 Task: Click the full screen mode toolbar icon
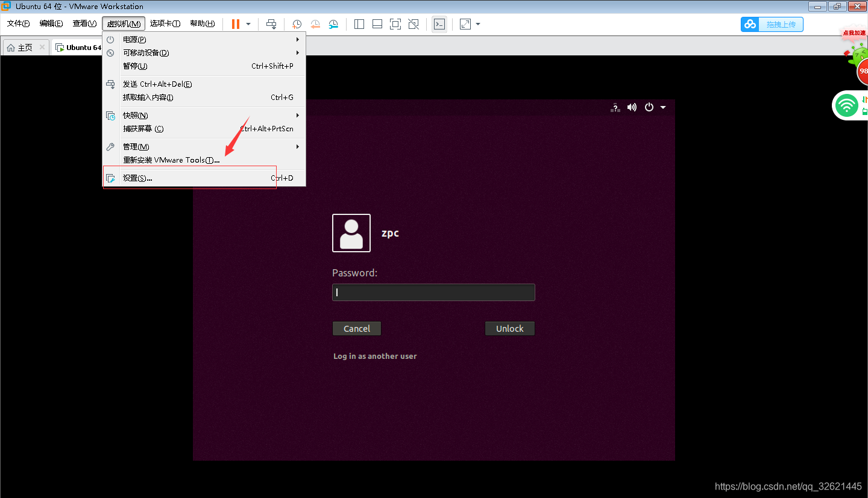pyautogui.click(x=395, y=24)
